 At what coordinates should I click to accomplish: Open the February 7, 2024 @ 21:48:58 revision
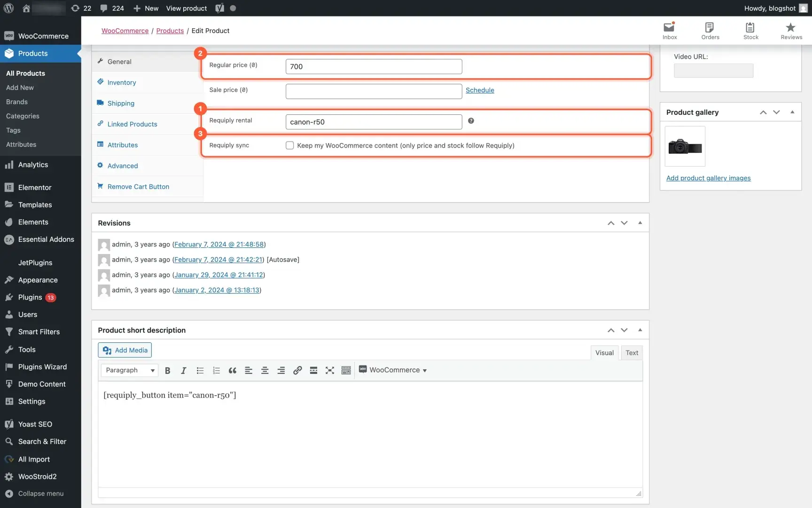[x=219, y=245]
